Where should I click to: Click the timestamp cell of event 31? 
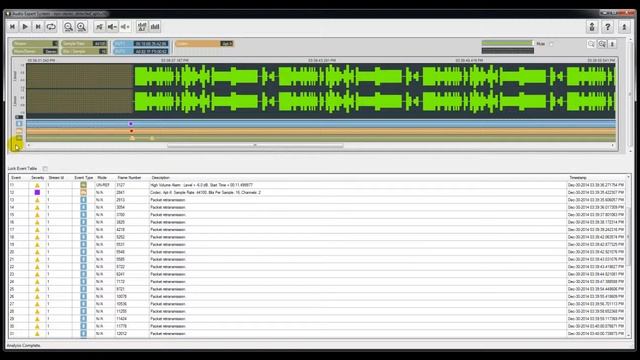596,333
